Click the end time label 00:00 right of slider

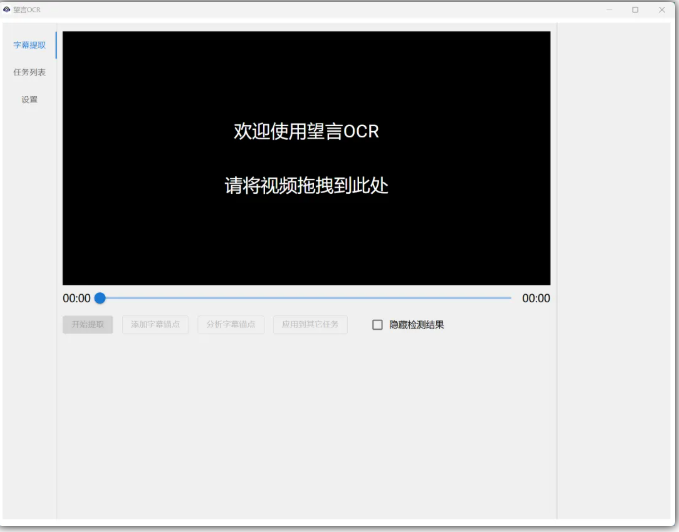click(x=536, y=298)
